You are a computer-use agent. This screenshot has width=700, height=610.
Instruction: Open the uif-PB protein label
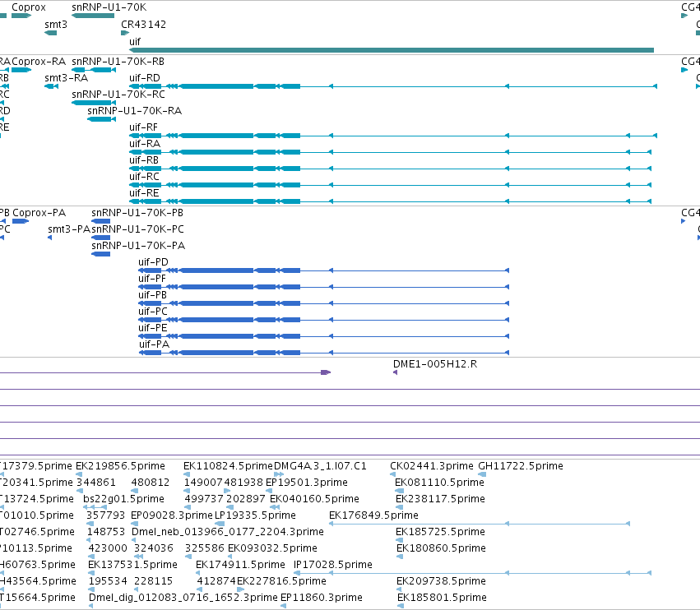click(x=152, y=295)
